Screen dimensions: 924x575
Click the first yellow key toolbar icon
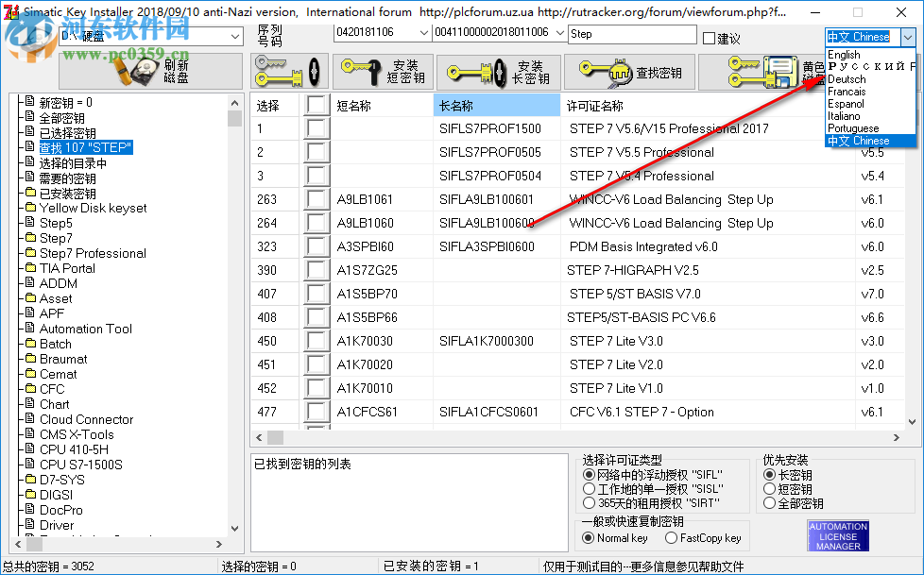(288, 71)
